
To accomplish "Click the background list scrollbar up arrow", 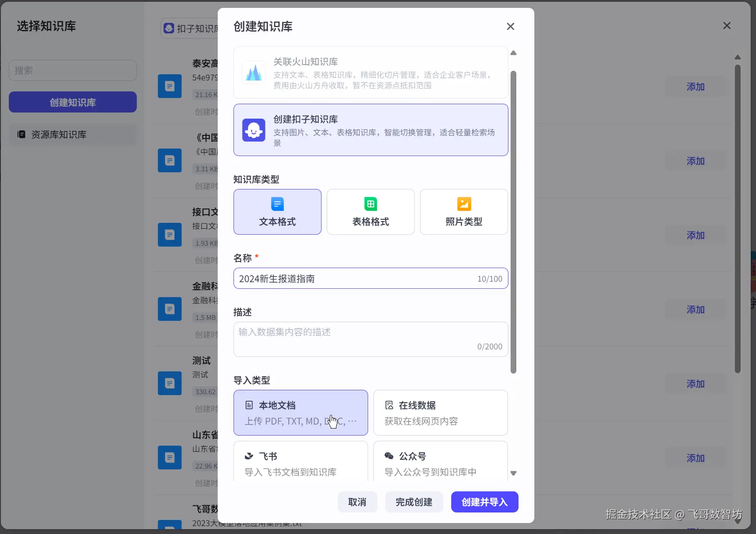I will pyautogui.click(x=738, y=57).
